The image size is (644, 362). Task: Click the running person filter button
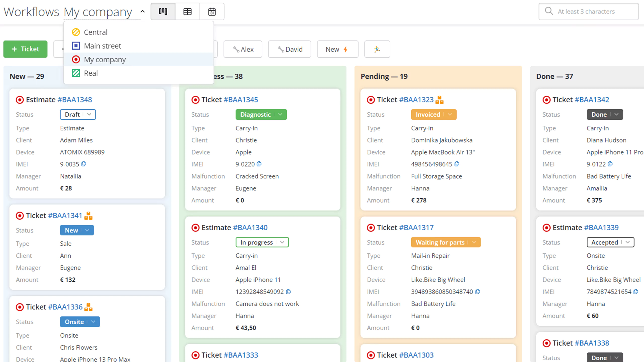click(377, 49)
